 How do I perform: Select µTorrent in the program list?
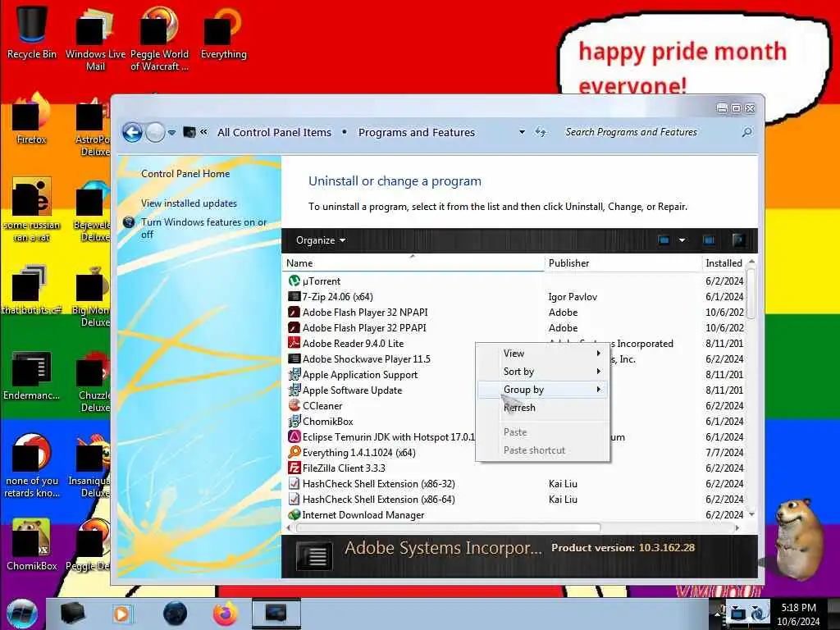(x=322, y=281)
